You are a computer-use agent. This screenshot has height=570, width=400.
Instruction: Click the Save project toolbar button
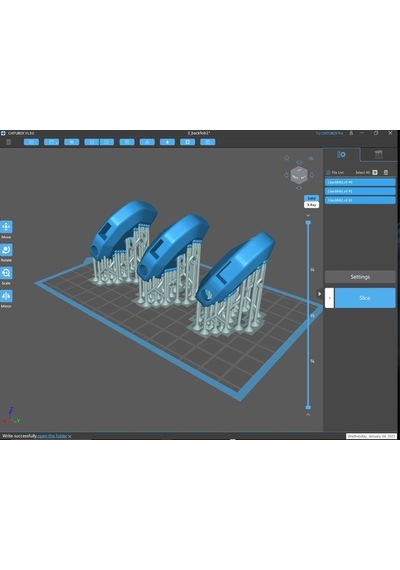(51, 142)
